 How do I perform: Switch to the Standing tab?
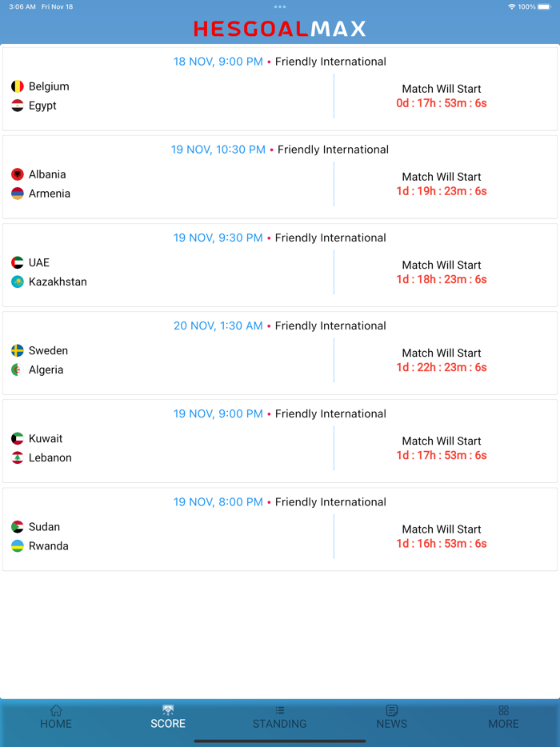pyautogui.click(x=280, y=717)
